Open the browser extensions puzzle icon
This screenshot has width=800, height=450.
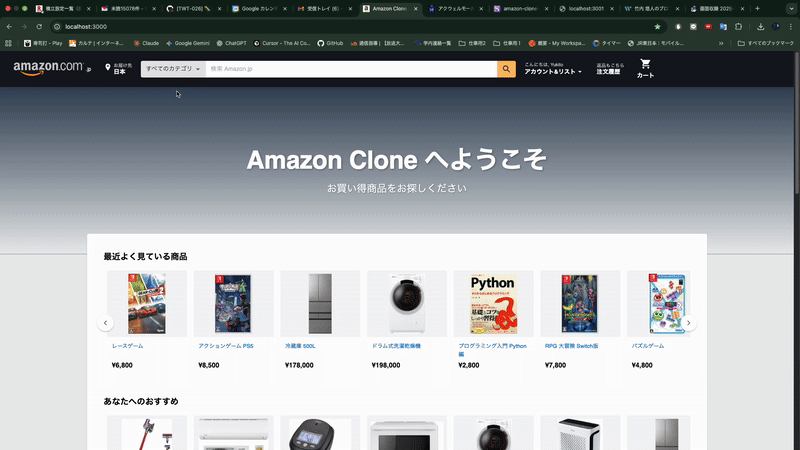click(x=738, y=27)
